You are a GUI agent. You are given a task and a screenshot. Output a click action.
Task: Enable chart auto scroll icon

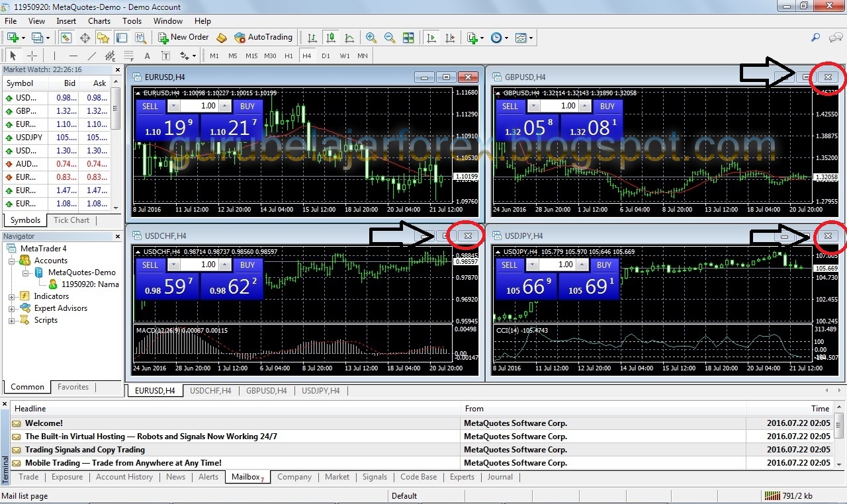click(431, 38)
